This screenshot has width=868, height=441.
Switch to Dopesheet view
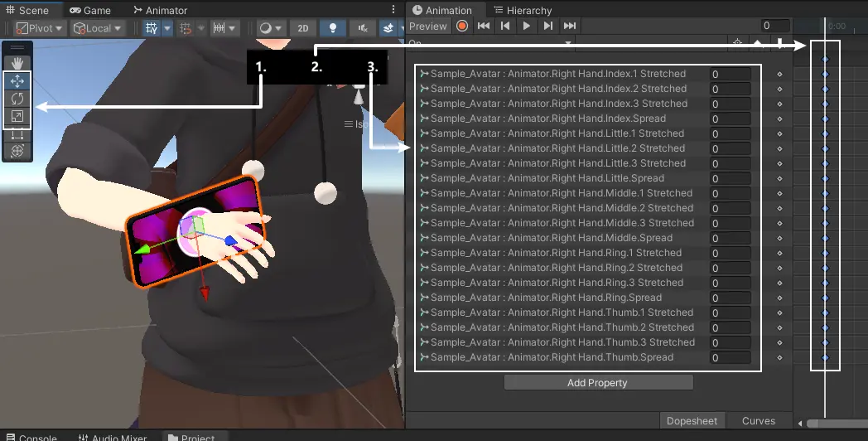[692, 421]
